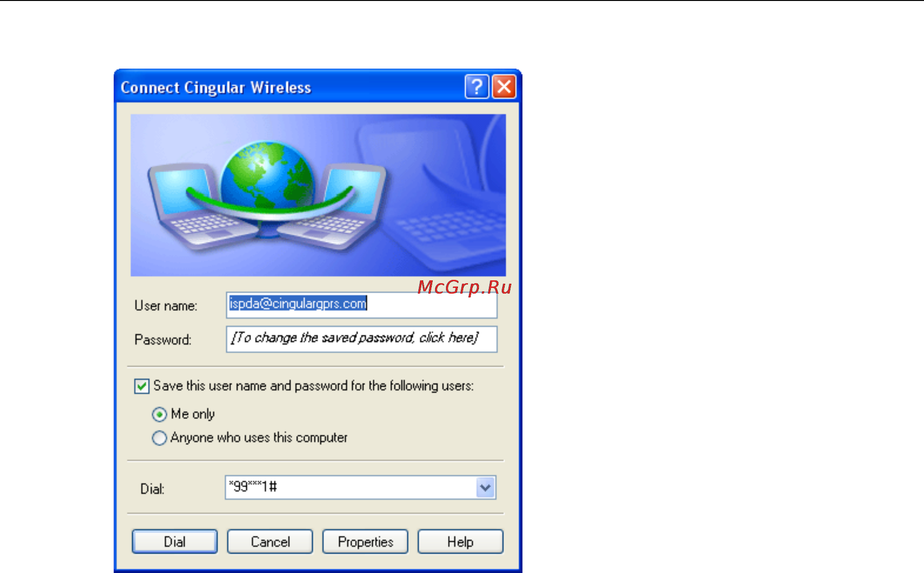Click the Dial button
924x573 pixels.
click(x=174, y=542)
